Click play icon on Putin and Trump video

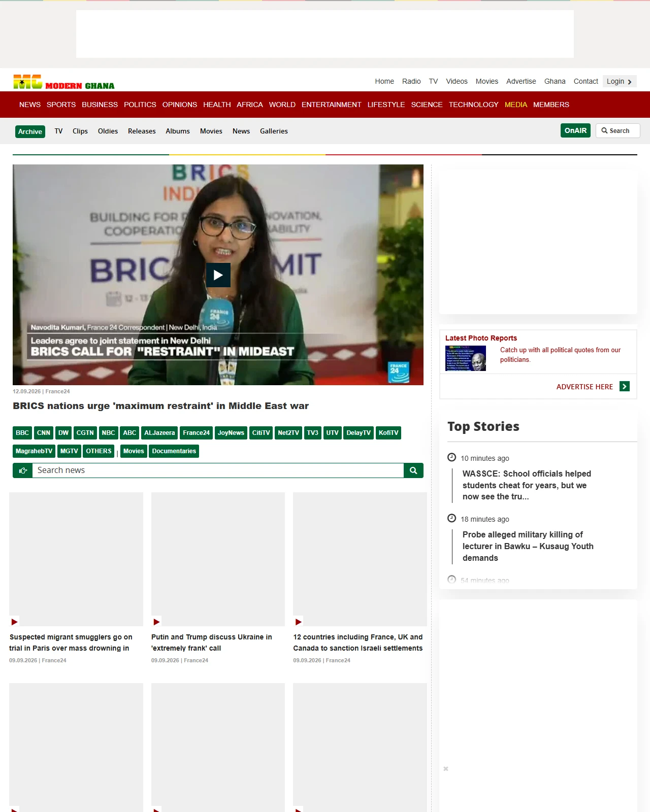156,622
